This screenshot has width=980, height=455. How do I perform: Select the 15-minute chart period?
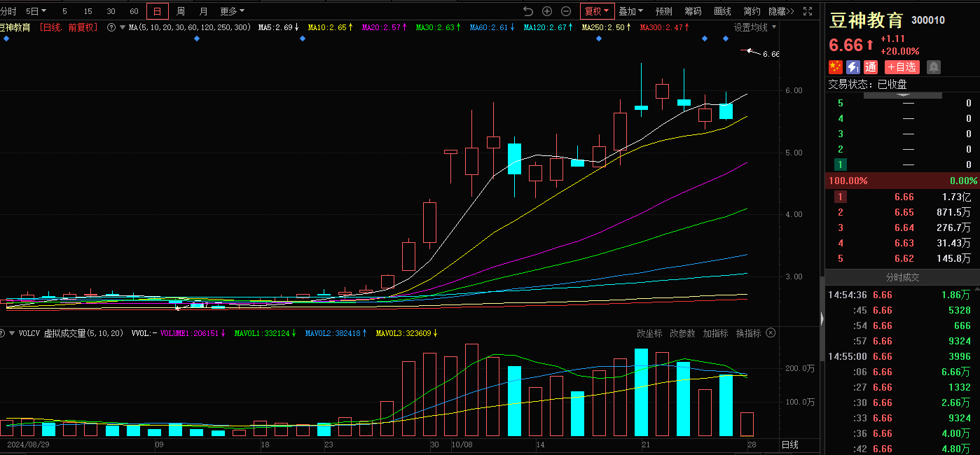[x=88, y=11]
